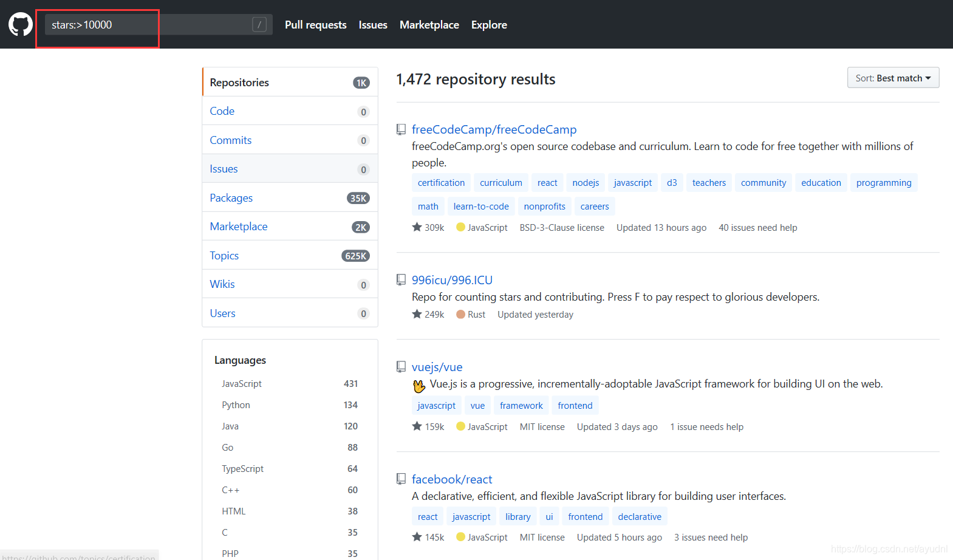Click the Vue.js hand emoji icon
The image size is (953, 560).
[x=419, y=386]
